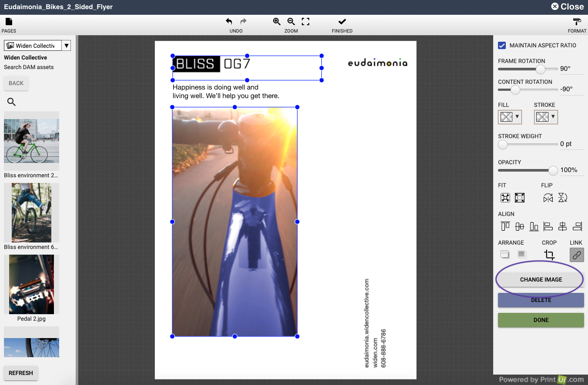The image size is (588, 385).
Task: Align objects to left edge
Action: pos(548,226)
